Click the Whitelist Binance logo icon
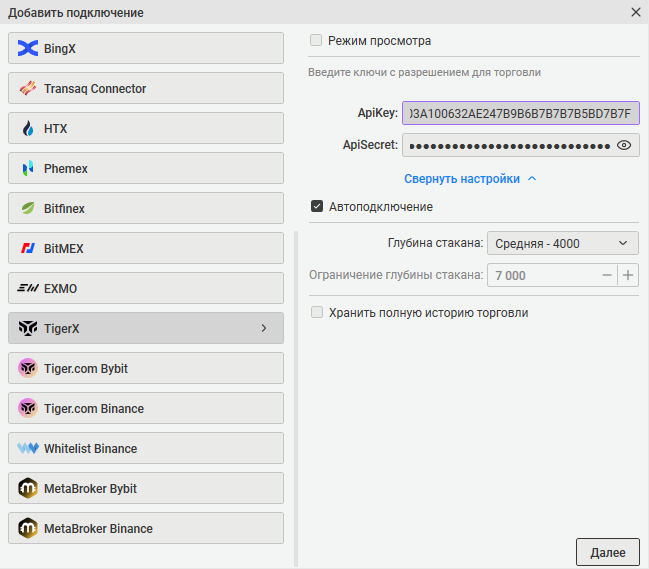Image resolution: width=649 pixels, height=569 pixels. click(28, 448)
